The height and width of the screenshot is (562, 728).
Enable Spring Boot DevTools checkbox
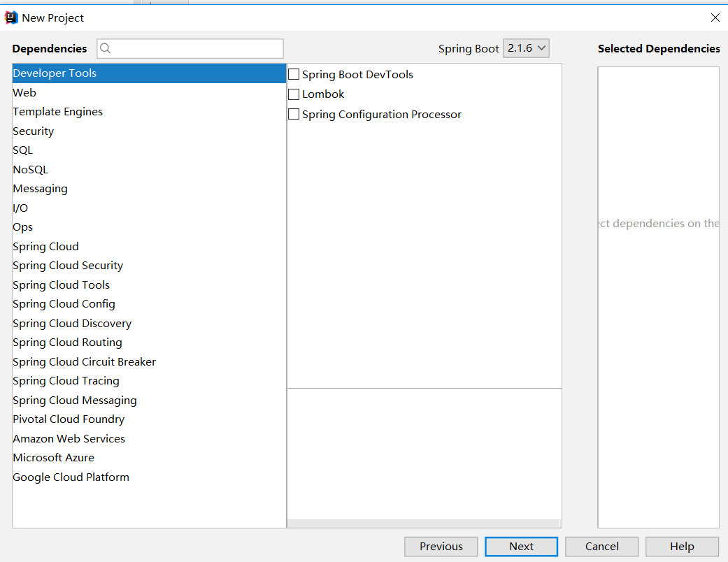(x=294, y=75)
